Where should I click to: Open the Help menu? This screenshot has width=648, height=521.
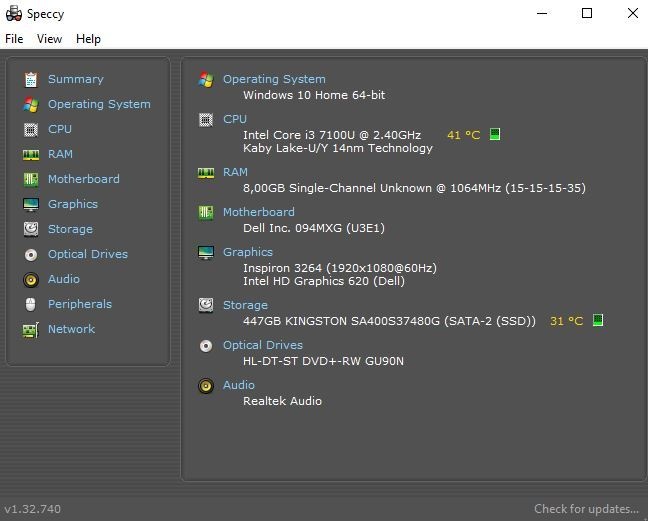[x=88, y=39]
